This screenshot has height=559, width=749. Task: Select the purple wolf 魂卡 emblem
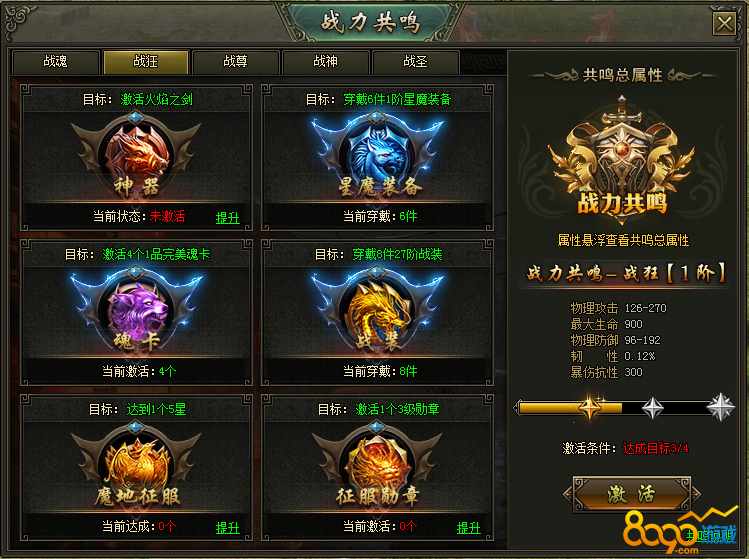(136, 311)
